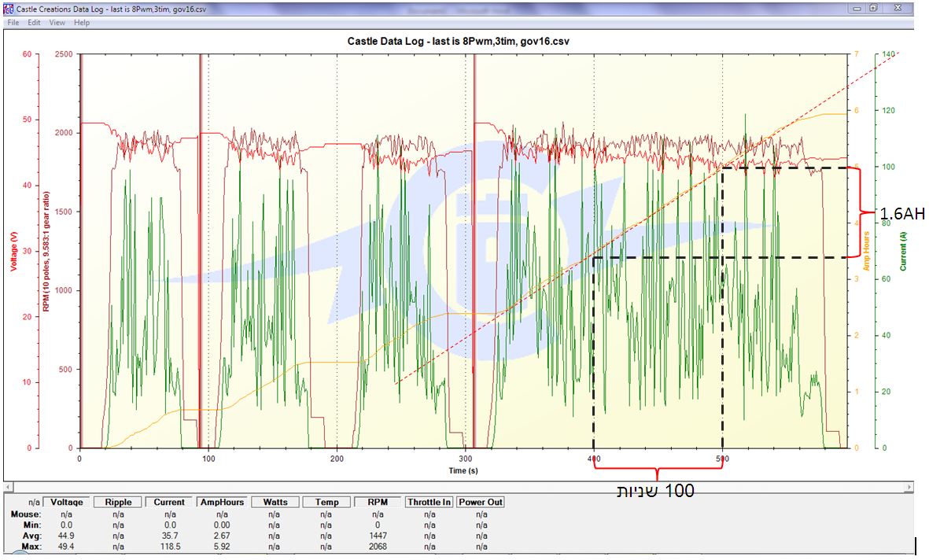The width and height of the screenshot is (929, 560).
Task: Toggle the Power Out series button
Action: [x=481, y=502]
